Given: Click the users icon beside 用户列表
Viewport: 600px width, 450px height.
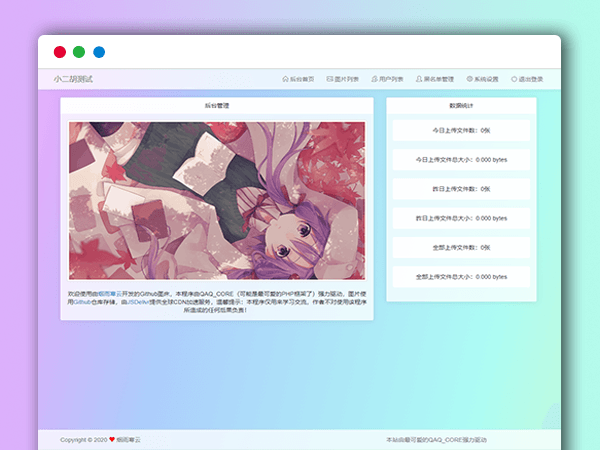Looking at the screenshot, I should 374,78.
